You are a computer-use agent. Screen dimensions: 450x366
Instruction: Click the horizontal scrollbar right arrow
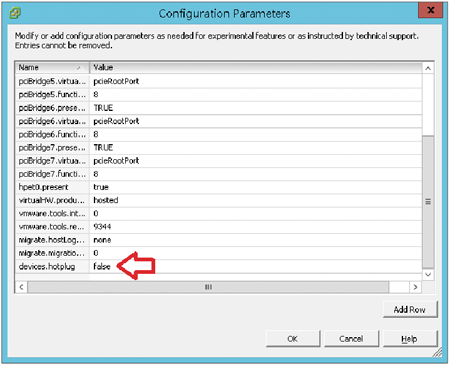pyautogui.click(x=415, y=287)
